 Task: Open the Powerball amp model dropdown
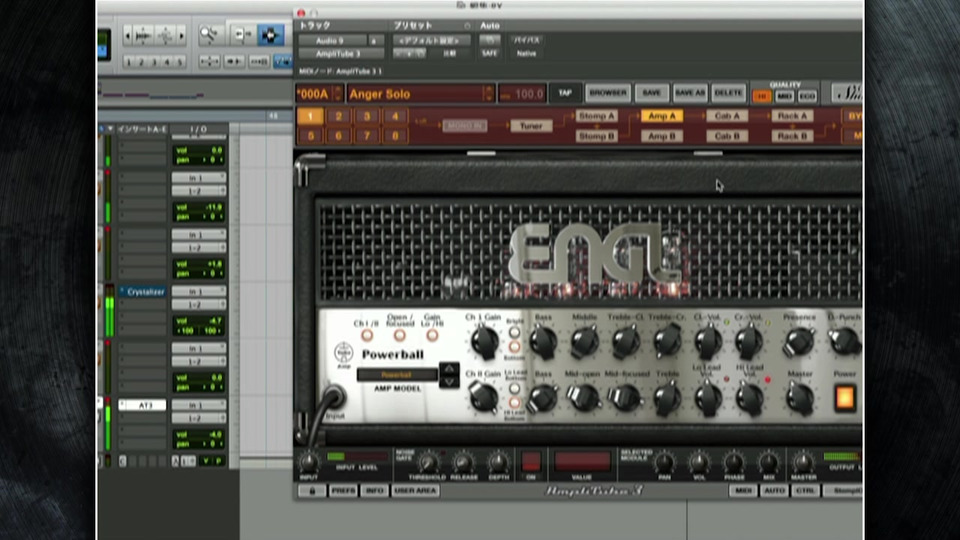click(x=397, y=375)
